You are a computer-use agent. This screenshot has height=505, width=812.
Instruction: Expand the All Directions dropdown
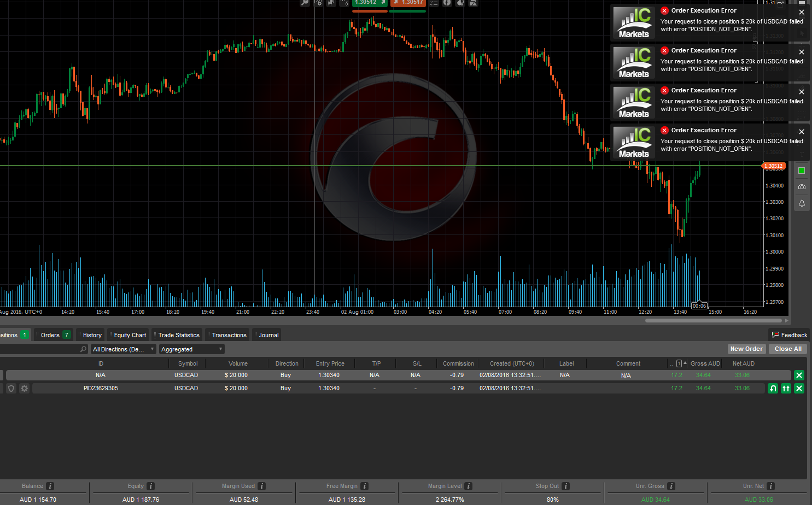[x=124, y=349]
